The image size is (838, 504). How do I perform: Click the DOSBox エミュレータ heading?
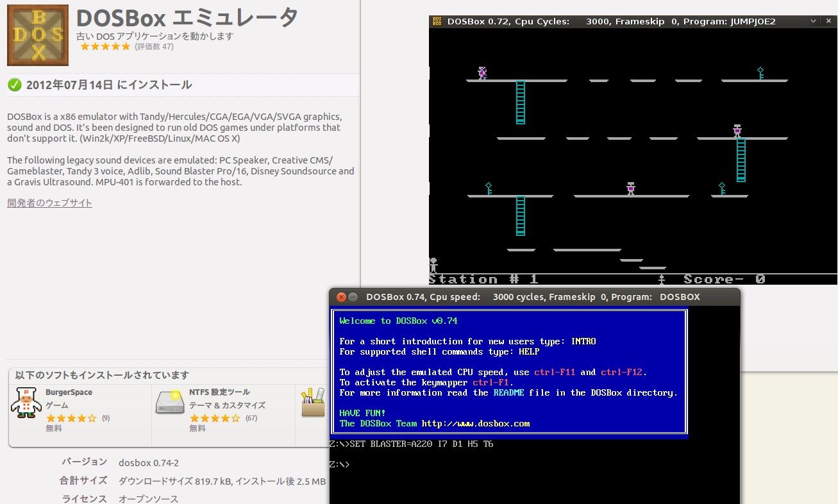[187, 17]
